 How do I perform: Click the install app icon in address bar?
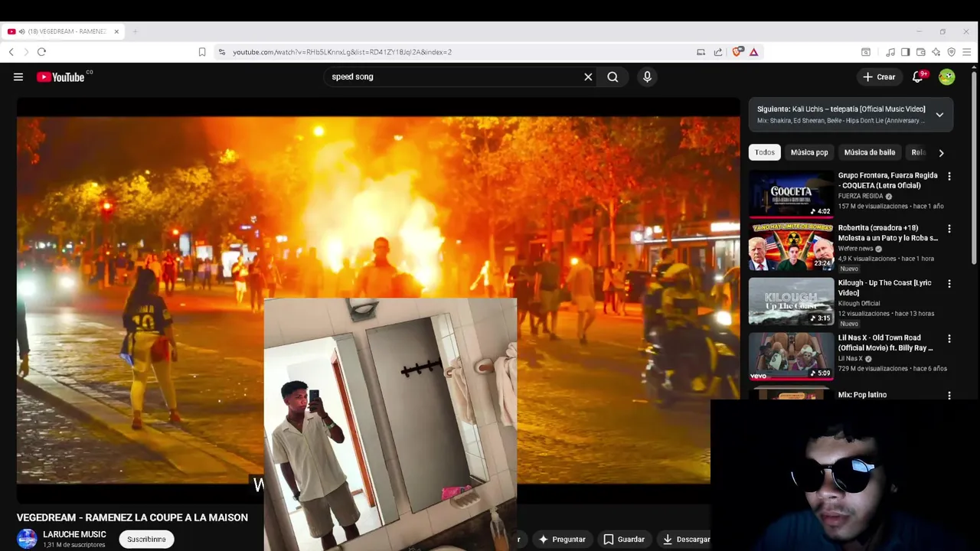[701, 52]
